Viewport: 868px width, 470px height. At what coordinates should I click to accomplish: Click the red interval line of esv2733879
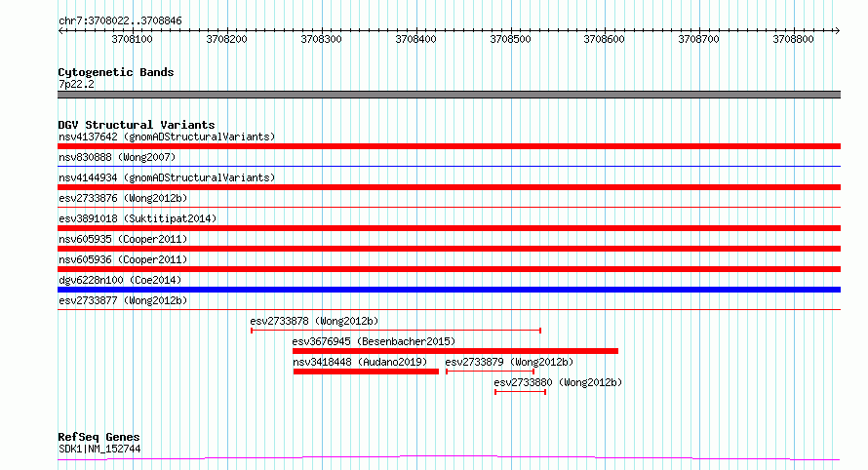pyautogui.click(x=490, y=372)
